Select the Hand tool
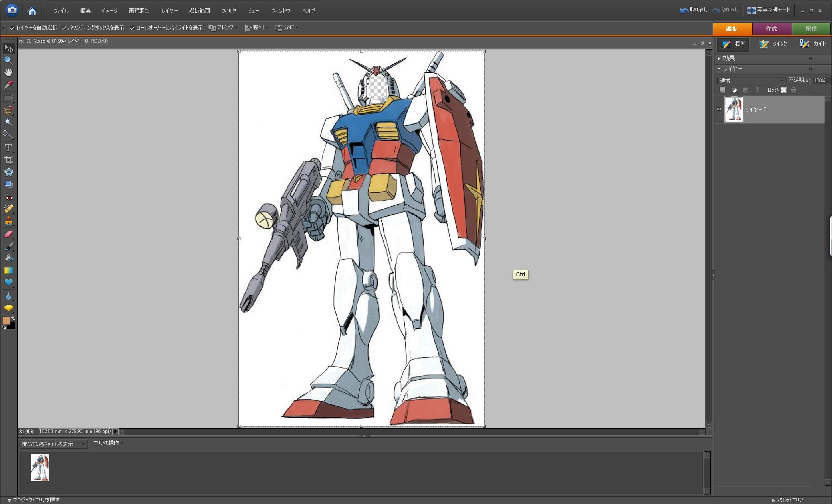832x504 pixels. click(x=8, y=72)
